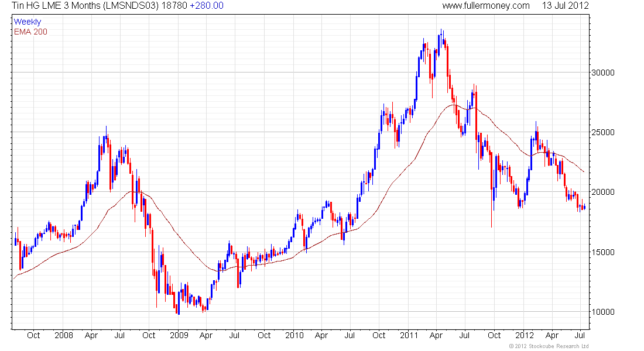The image size is (644, 351).
Task: Click the www.fullermoney.com text
Action: pos(486,6)
